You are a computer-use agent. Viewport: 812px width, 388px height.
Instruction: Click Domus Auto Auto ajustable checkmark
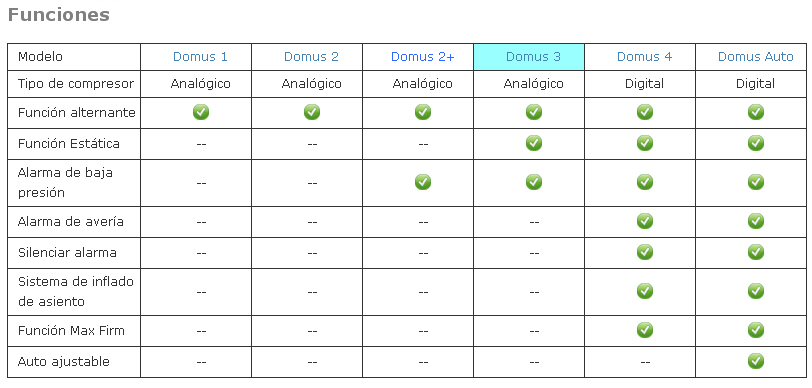pos(756,361)
